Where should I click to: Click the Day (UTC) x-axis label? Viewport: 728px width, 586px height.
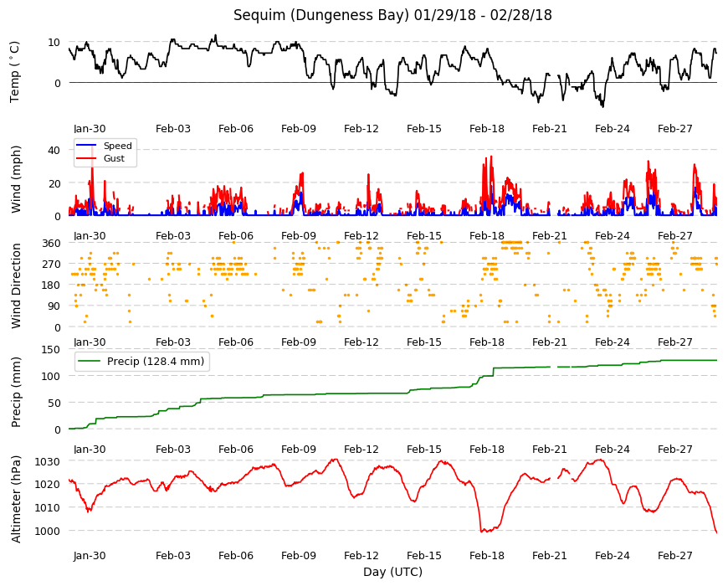coord(392,572)
